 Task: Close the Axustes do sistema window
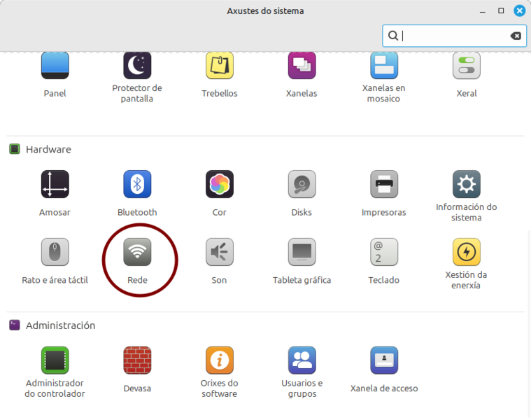(520, 10)
